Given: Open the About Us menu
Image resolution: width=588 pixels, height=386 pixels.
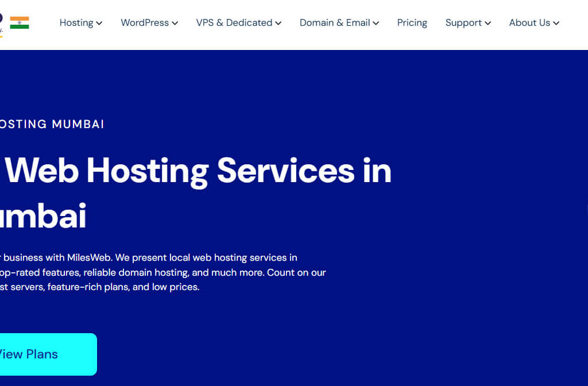Looking at the screenshot, I should click(x=534, y=23).
